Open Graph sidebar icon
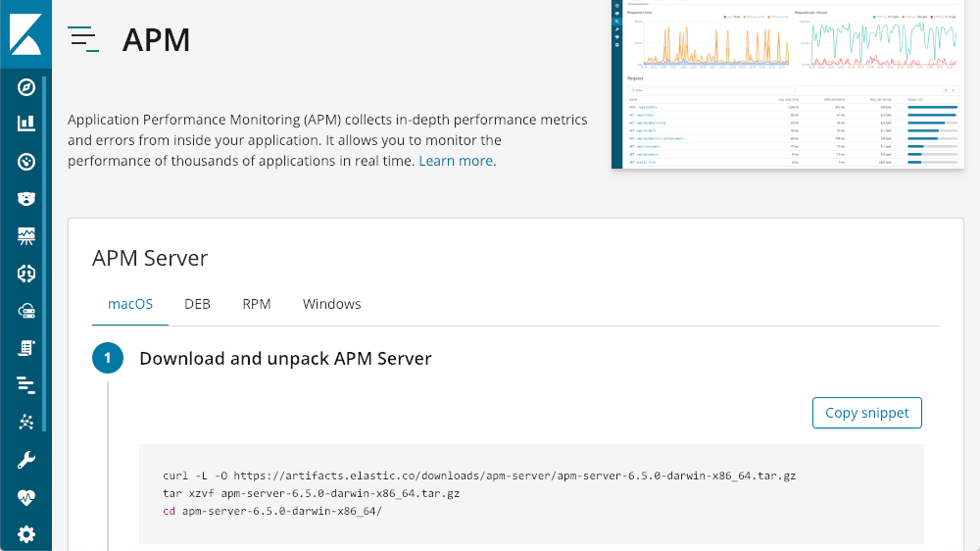The width and height of the screenshot is (980, 551). coord(26,423)
